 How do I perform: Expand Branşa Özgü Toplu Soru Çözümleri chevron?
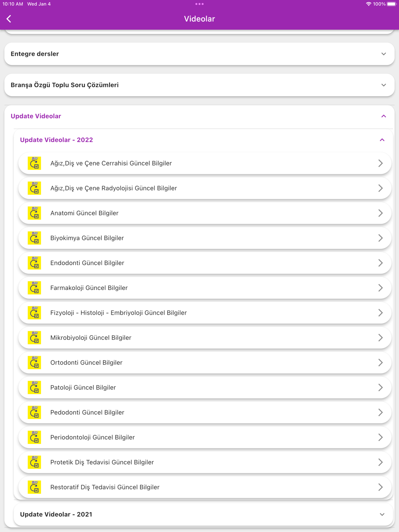pos(383,85)
